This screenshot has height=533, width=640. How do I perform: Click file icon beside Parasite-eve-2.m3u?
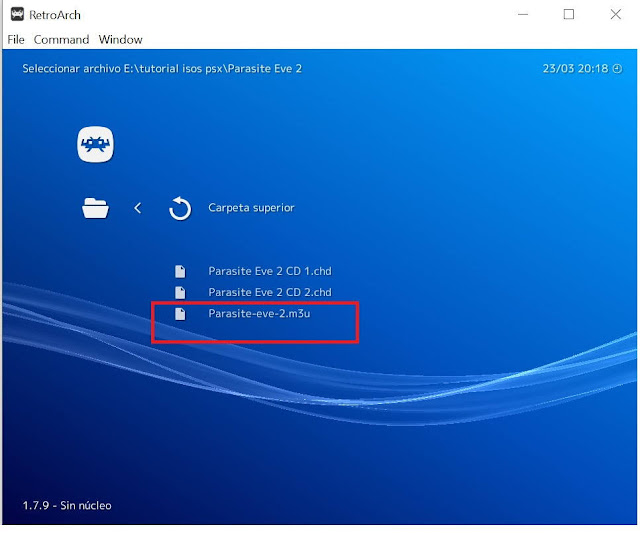[x=180, y=314]
